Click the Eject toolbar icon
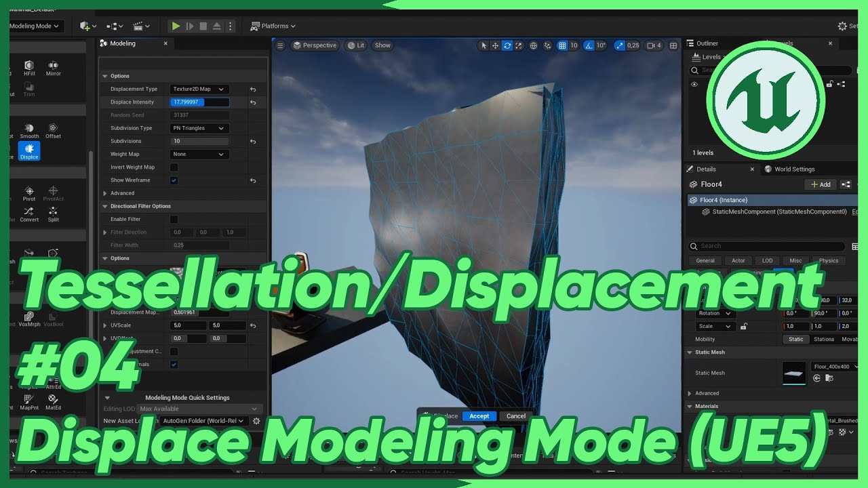This screenshot has width=868, height=488. click(216, 26)
